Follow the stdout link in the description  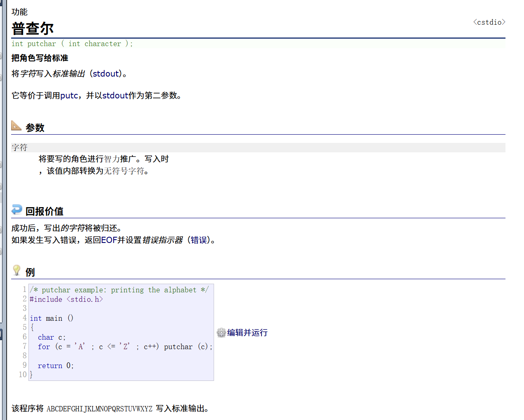105,73
